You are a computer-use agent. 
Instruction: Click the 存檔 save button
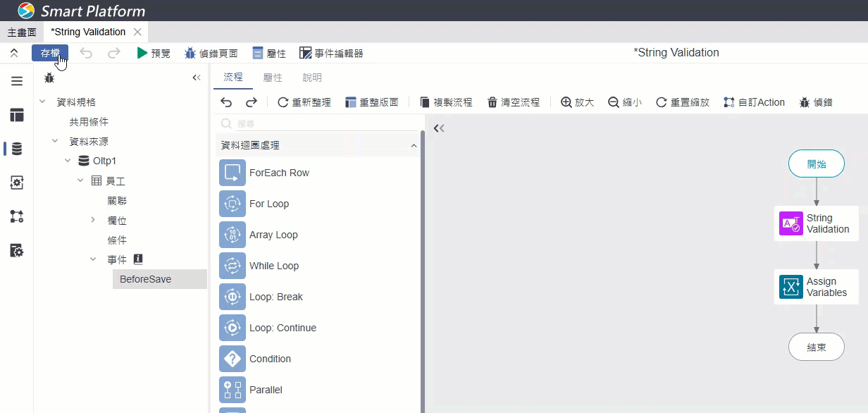tap(50, 53)
